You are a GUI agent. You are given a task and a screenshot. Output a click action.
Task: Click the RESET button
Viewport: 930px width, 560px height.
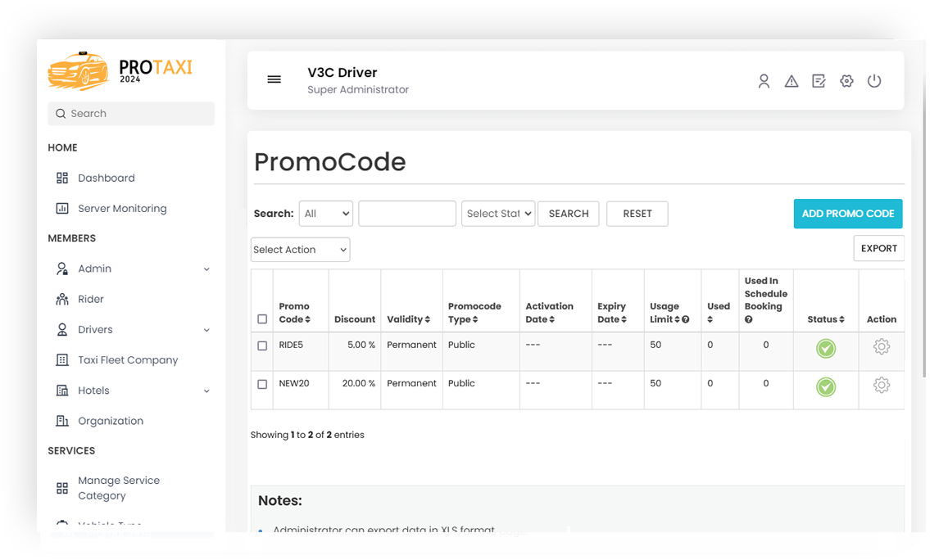(637, 214)
